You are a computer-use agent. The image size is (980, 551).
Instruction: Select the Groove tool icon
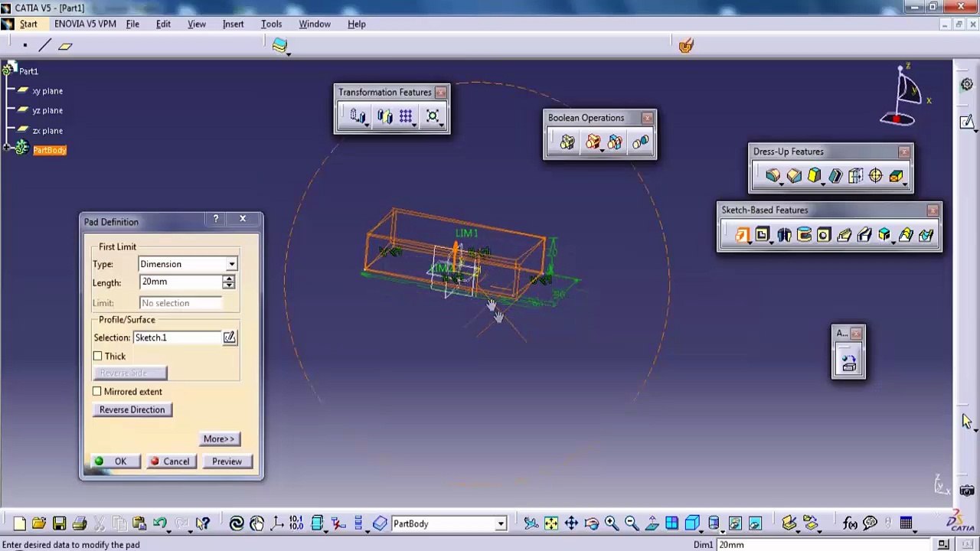(804, 235)
